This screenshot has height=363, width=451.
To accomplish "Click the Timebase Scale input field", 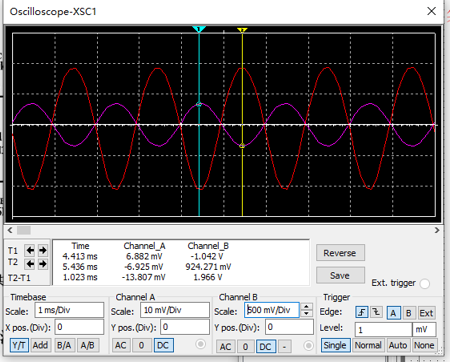I will (x=69, y=310).
